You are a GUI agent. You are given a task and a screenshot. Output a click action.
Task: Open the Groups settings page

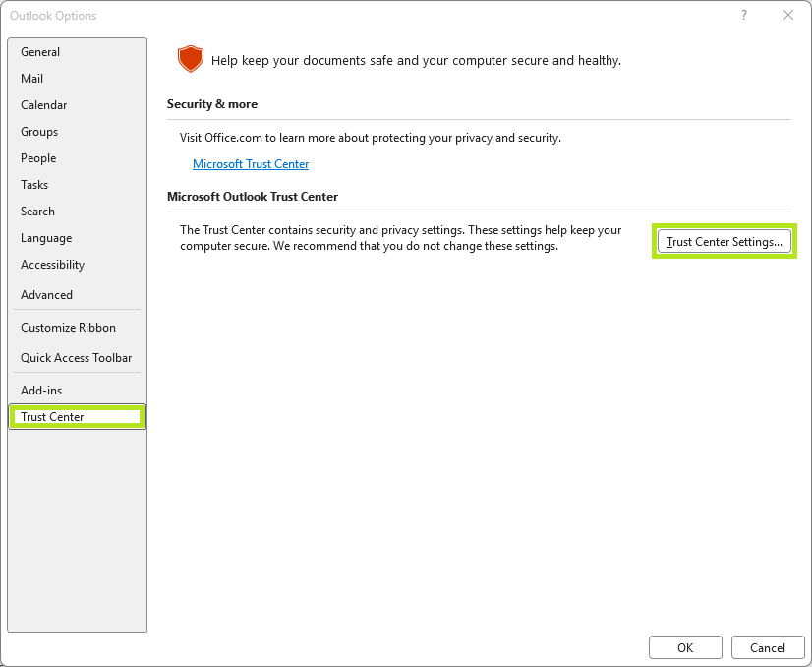pos(39,132)
